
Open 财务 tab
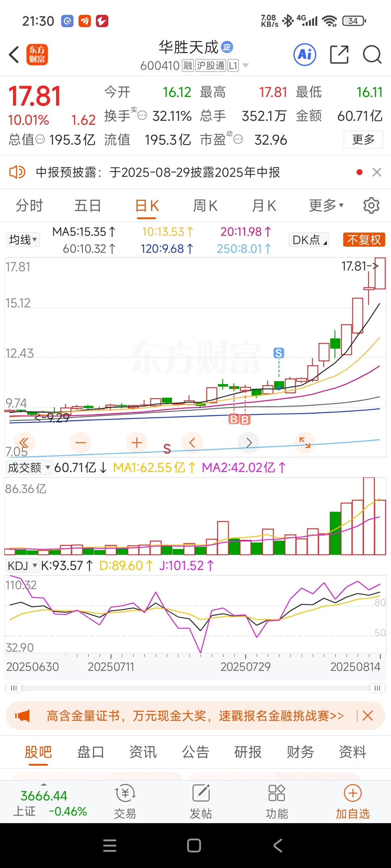[x=300, y=752]
